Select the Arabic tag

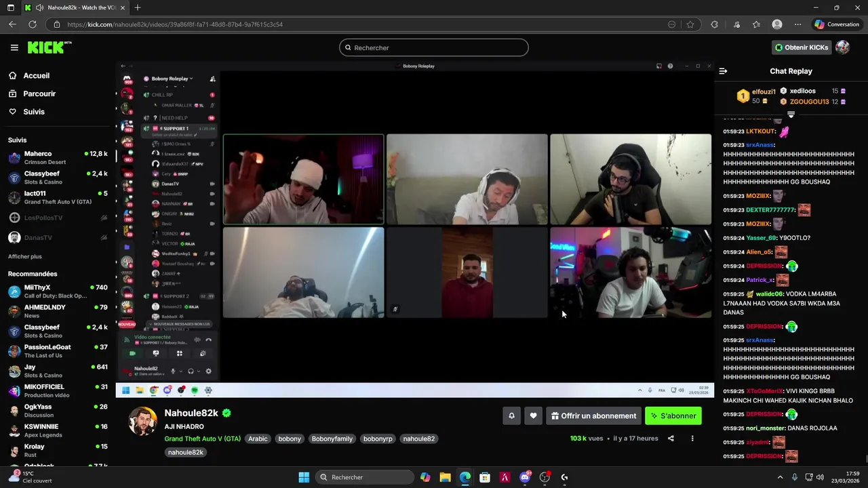(258, 439)
